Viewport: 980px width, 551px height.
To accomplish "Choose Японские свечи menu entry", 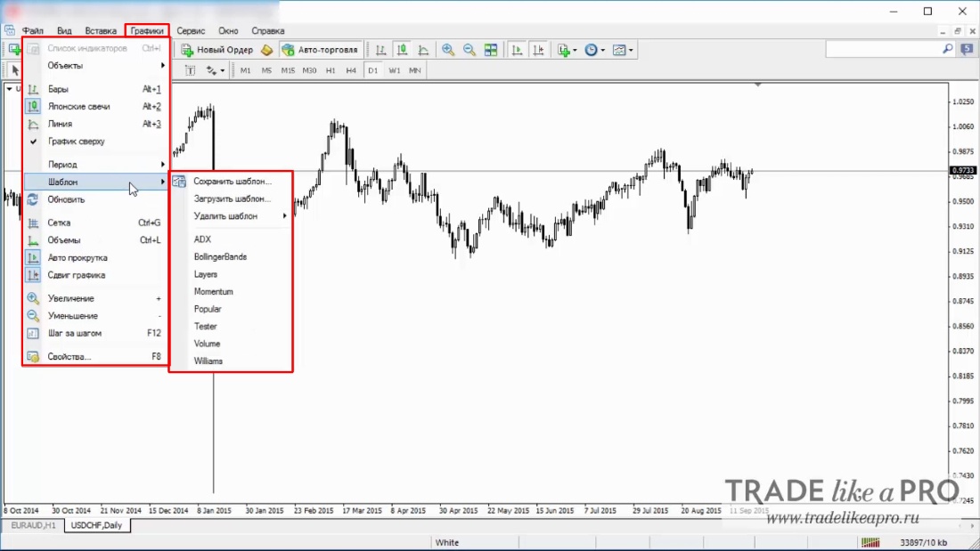I will 95,107.
